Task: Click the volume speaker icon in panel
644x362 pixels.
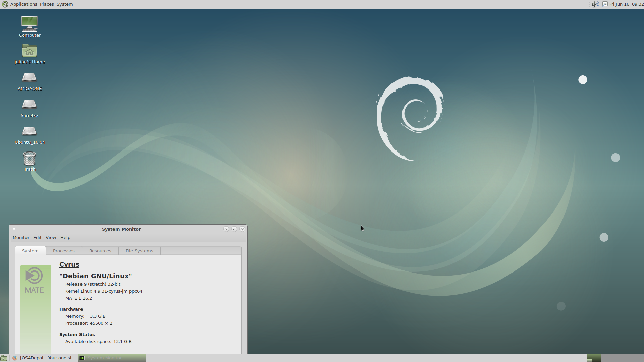Action: pyautogui.click(x=595, y=4)
